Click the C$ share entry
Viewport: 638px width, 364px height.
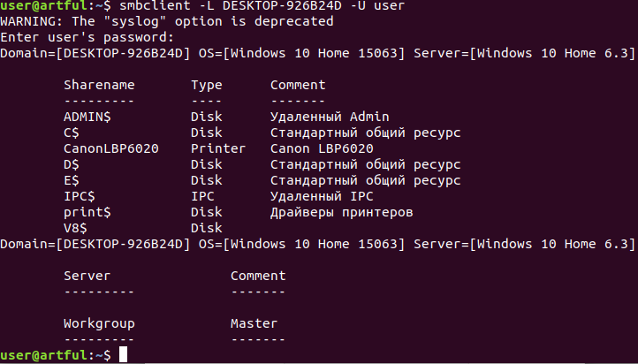[72, 133]
